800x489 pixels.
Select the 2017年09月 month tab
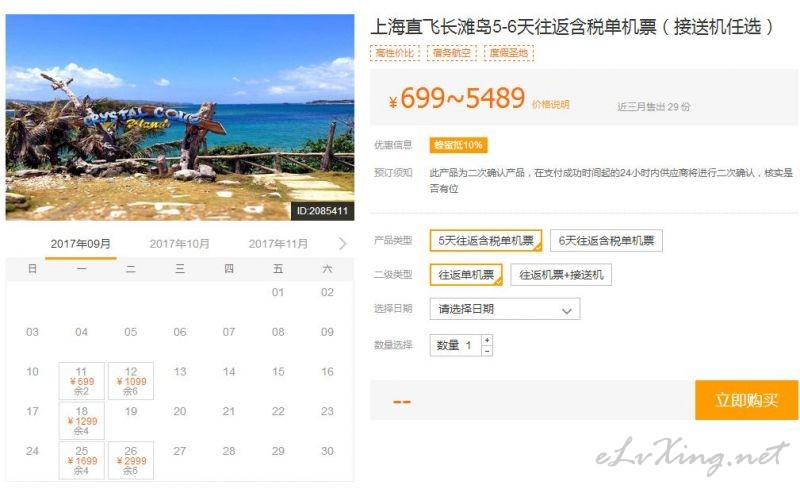pyautogui.click(x=81, y=244)
